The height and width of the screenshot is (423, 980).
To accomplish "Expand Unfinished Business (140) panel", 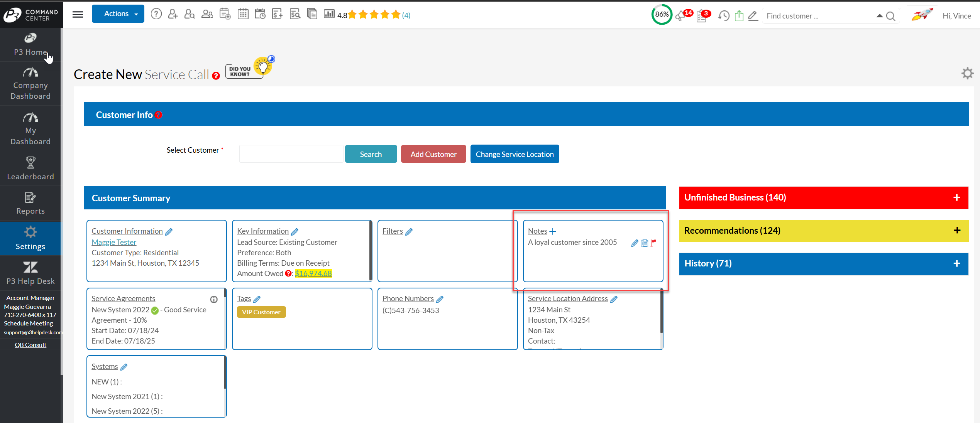I will coord(957,198).
